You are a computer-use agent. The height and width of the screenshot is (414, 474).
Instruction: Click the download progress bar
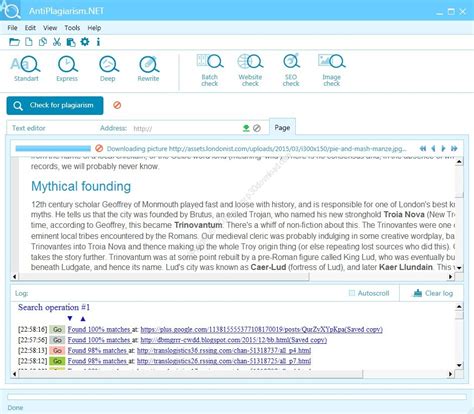53,148
